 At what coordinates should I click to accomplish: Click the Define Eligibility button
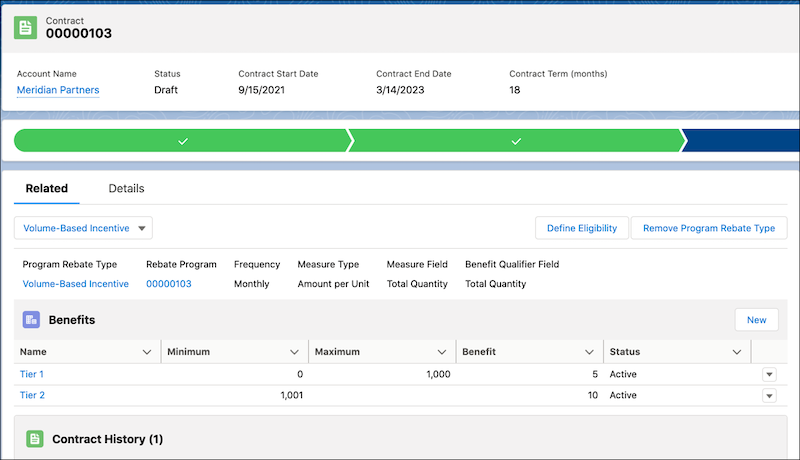click(x=582, y=228)
